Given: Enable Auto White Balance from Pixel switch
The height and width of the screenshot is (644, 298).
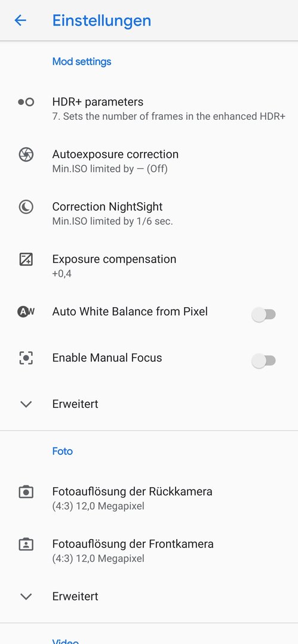Looking at the screenshot, I should coord(263,315).
